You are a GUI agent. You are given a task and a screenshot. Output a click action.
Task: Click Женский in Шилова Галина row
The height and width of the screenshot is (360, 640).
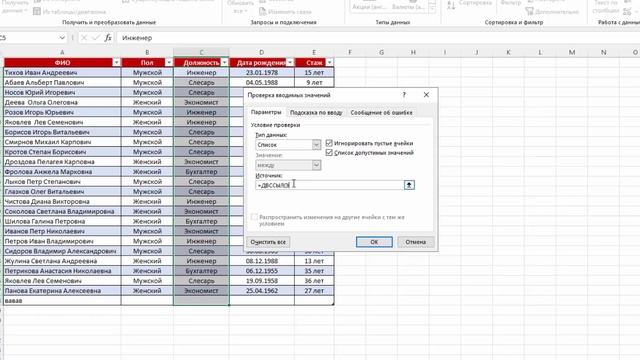[147, 221]
